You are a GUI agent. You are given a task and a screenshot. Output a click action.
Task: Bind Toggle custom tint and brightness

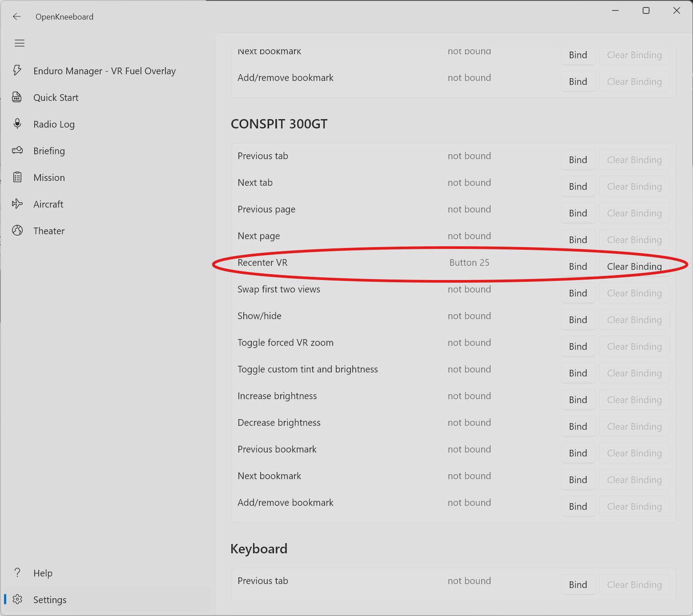(578, 373)
